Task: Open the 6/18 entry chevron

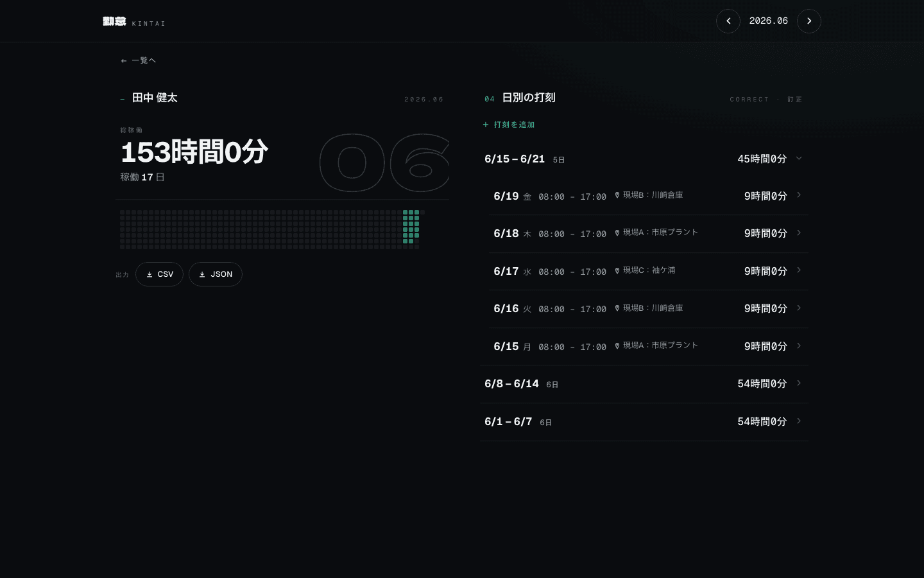Action: click(x=799, y=233)
